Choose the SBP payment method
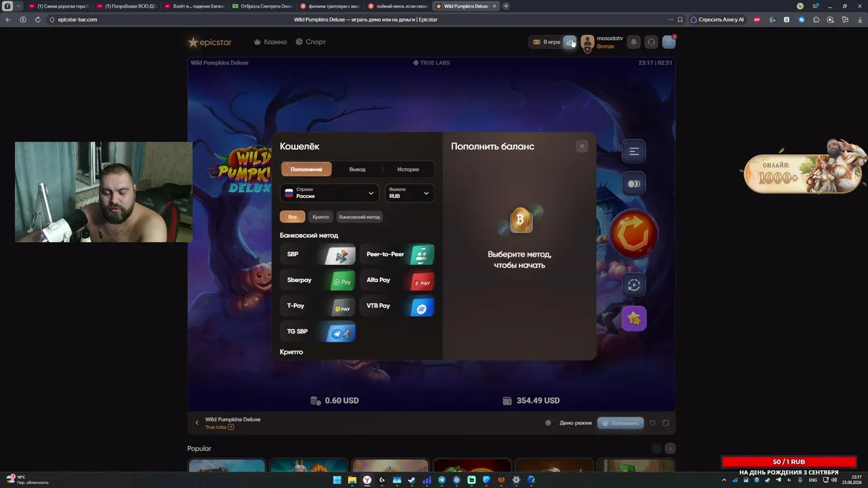Screen dimensions: 868x488 (318, 255)
